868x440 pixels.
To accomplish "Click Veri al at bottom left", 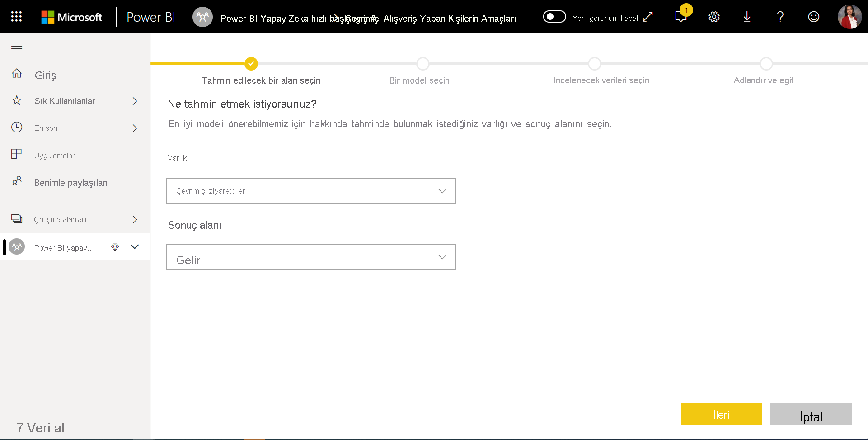I will (x=40, y=427).
